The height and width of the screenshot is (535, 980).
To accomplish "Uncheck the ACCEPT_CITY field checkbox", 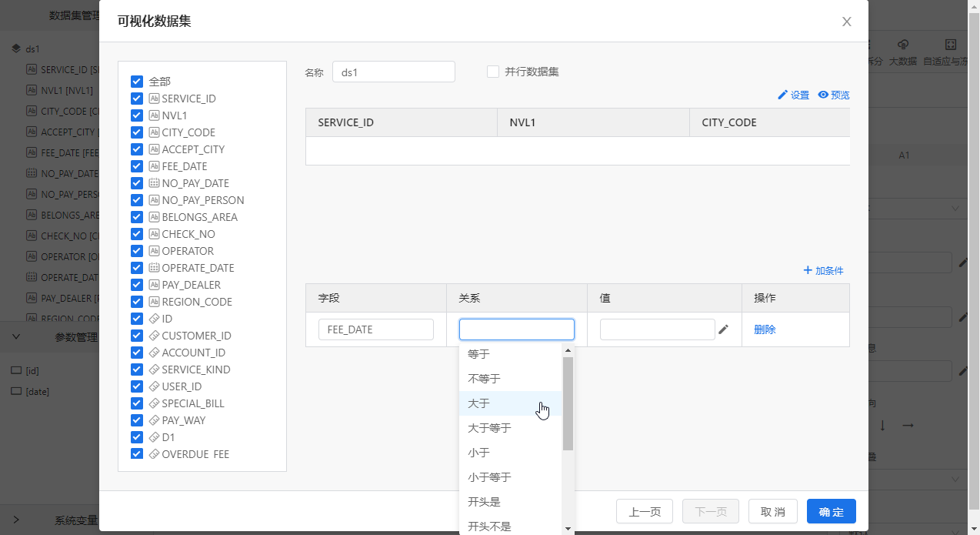I will tap(137, 149).
